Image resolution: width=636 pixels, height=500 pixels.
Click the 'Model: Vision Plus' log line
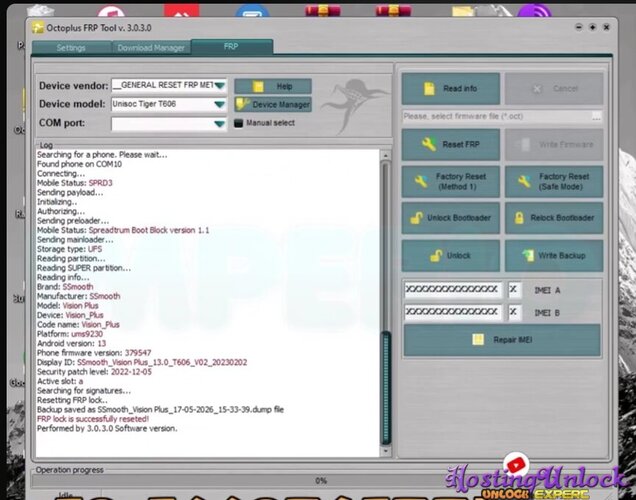click(x=67, y=306)
